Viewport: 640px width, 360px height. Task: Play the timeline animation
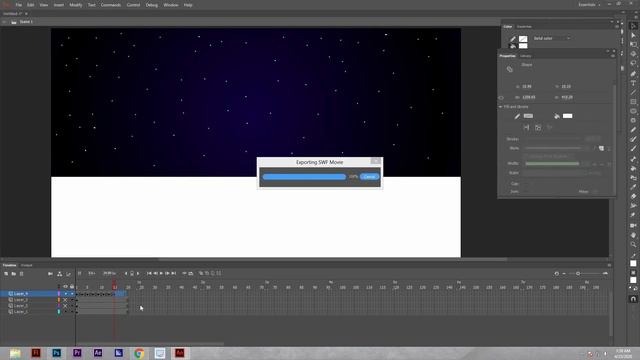(161, 273)
